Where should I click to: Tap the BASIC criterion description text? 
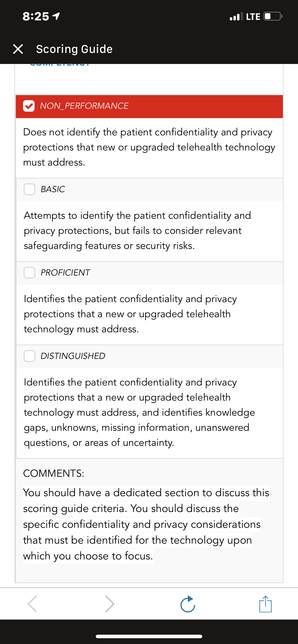137,230
